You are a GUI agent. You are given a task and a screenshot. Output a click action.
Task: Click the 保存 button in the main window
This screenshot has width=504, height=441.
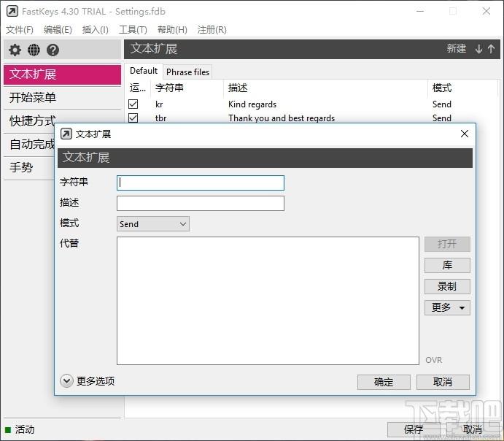click(414, 429)
